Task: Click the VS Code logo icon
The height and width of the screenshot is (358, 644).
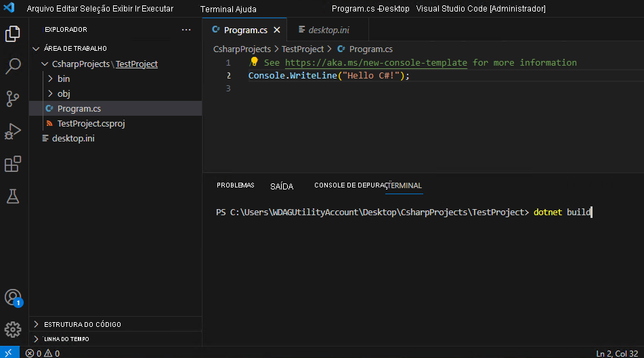Action: click(9, 8)
